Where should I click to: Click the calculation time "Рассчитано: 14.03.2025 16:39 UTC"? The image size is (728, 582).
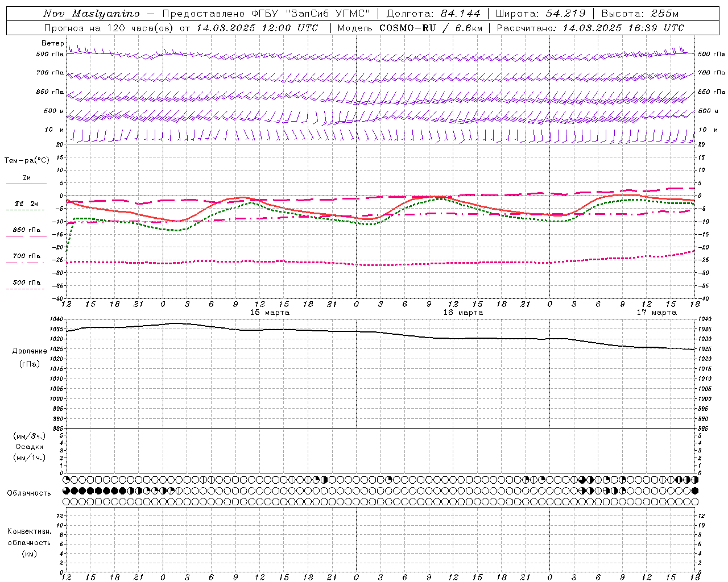pyautogui.click(x=590, y=28)
